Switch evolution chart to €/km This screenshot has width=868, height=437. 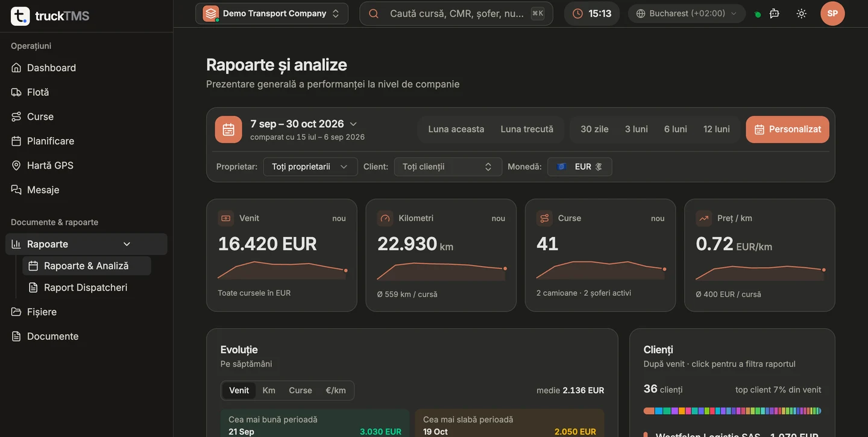pos(336,391)
